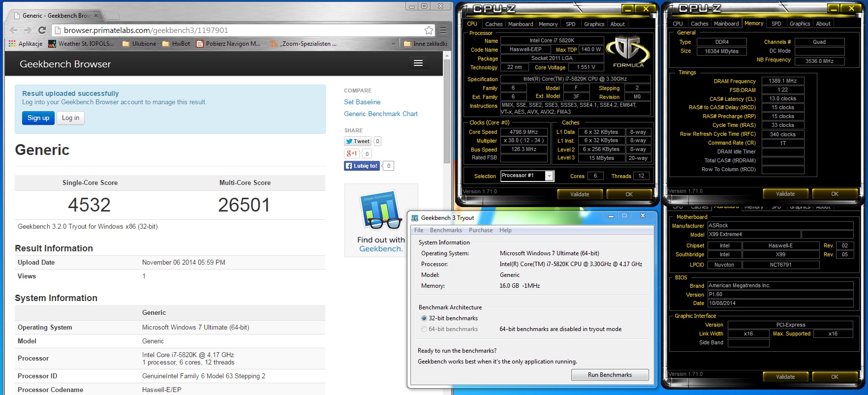868x395 pixels.
Task: Click OK in the Memory CPU-Z window
Action: 835,194
